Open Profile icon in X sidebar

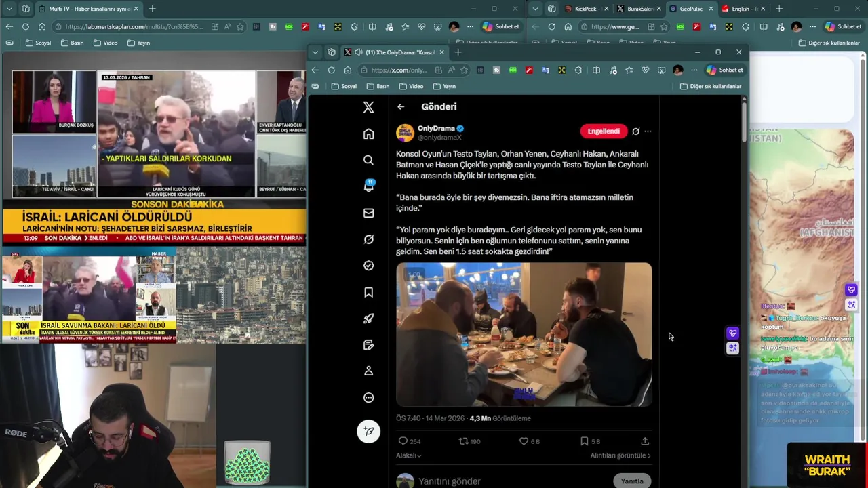click(x=368, y=371)
